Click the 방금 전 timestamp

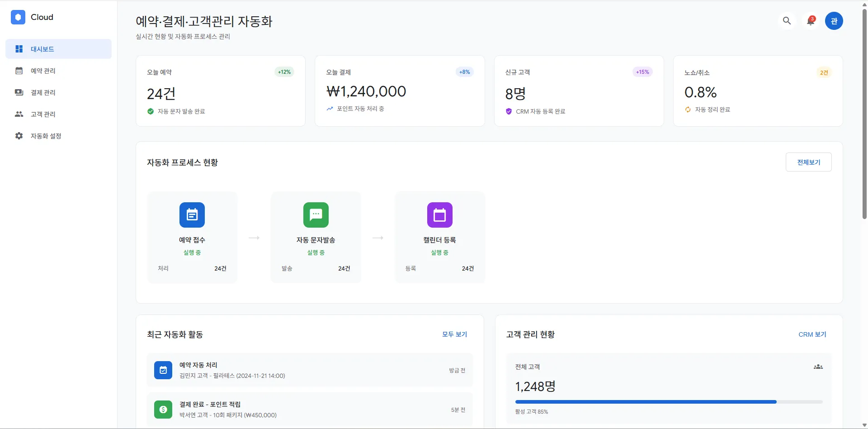pos(457,370)
